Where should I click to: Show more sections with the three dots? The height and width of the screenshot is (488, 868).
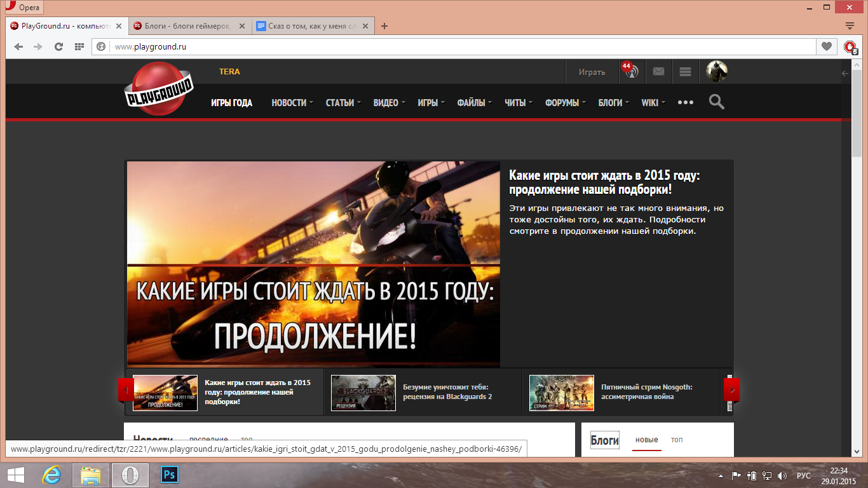[685, 102]
